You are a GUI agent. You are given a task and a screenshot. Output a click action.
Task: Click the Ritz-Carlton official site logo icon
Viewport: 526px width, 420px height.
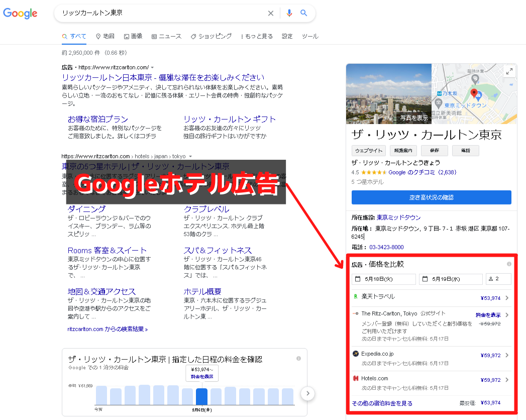pos(356,313)
